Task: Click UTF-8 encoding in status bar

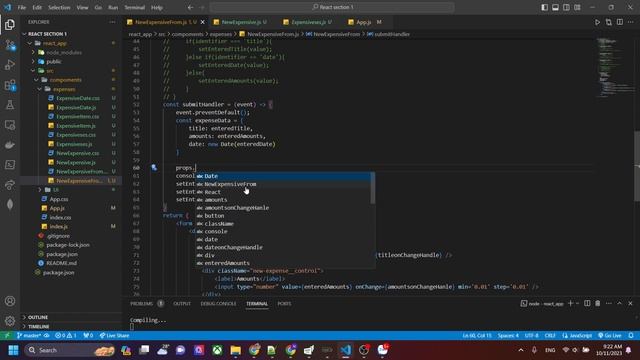Action: click(531, 336)
